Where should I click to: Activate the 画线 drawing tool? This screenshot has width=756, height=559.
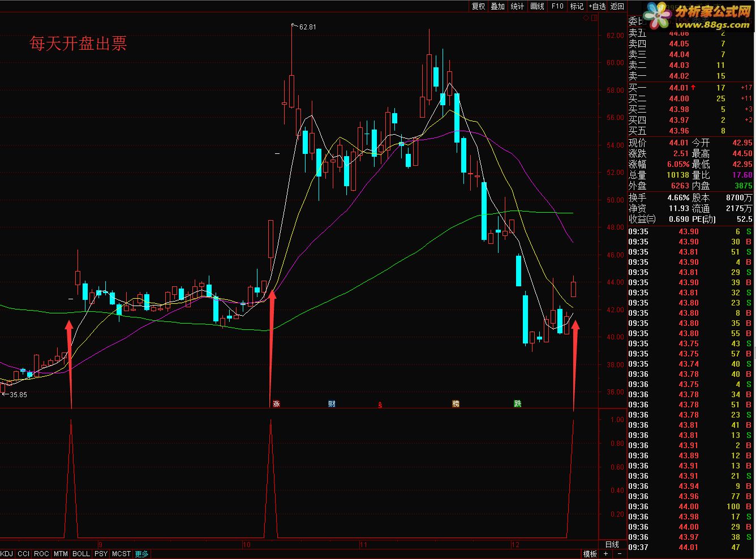pos(537,6)
